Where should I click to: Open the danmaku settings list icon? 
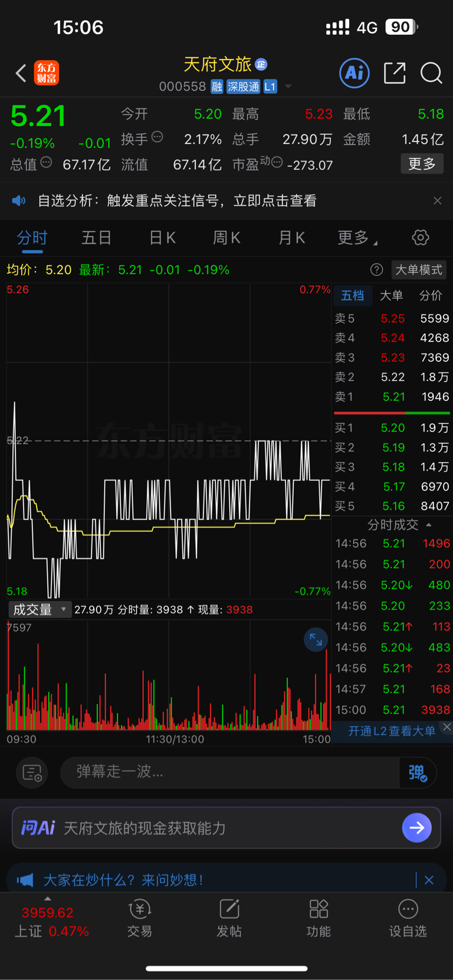tap(32, 772)
